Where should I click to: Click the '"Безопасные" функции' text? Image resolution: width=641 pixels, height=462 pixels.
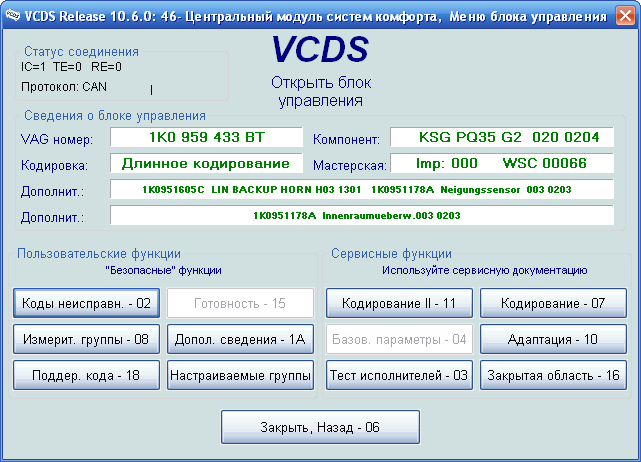coord(164,270)
